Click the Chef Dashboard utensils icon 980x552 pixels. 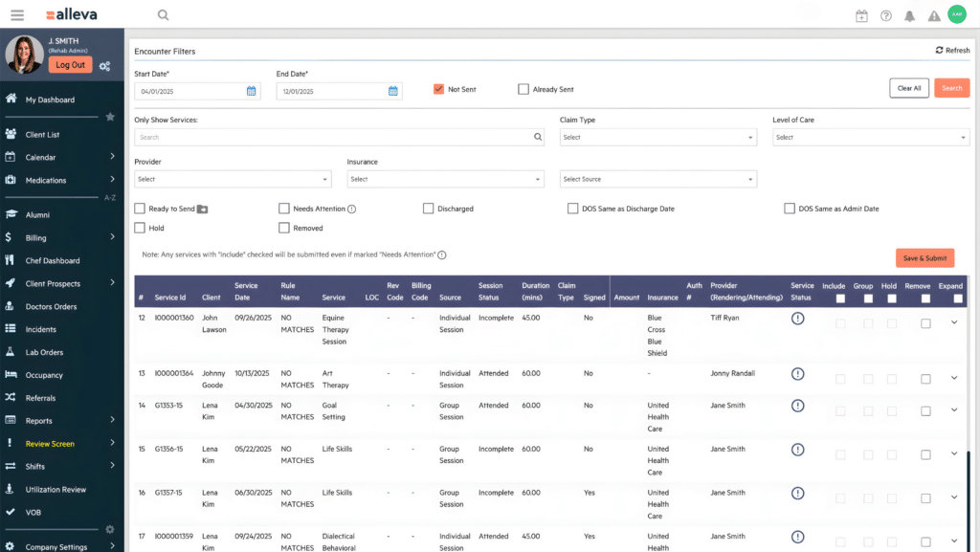(11, 260)
